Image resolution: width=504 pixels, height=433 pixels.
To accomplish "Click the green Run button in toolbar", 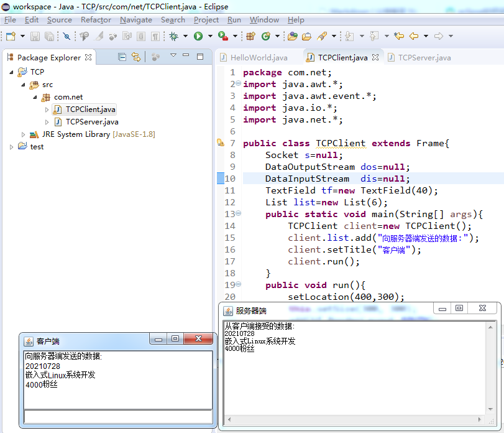I will (198, 36).
